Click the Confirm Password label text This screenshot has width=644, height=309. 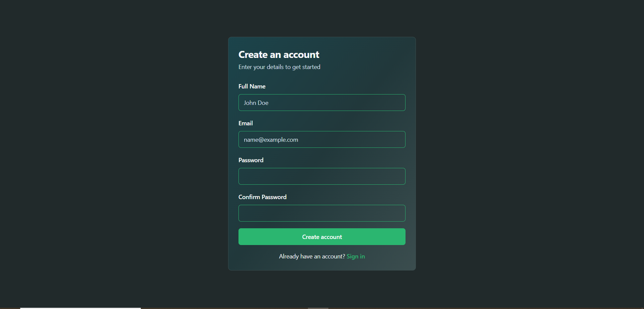point(262,197)
